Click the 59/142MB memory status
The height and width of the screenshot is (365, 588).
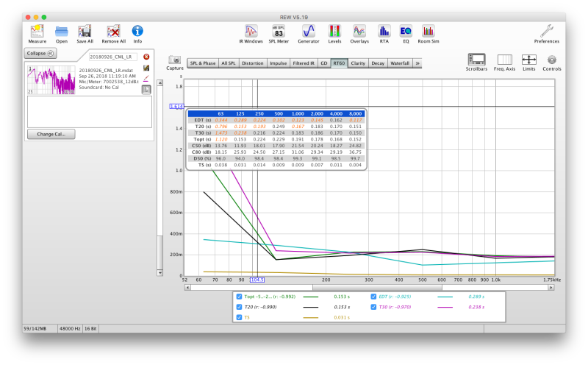[x=35, y=329]
